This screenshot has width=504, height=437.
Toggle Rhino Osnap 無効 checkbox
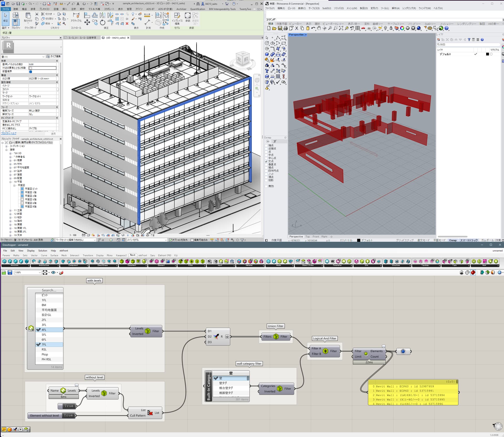point(266,186)
